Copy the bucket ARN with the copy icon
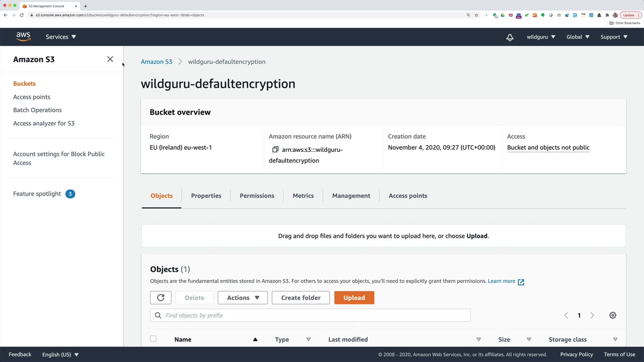 tap(275, 149)
